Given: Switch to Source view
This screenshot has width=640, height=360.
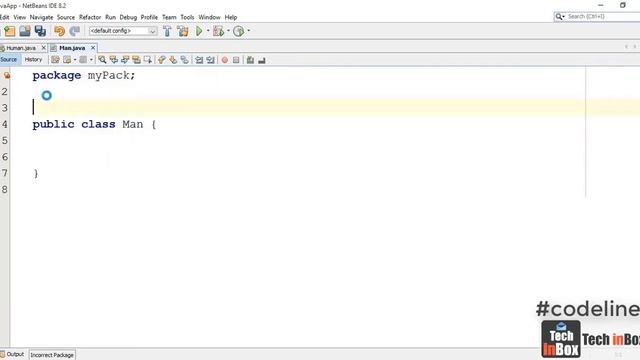Looking at the screenshot, I should [x=9, y=60].
